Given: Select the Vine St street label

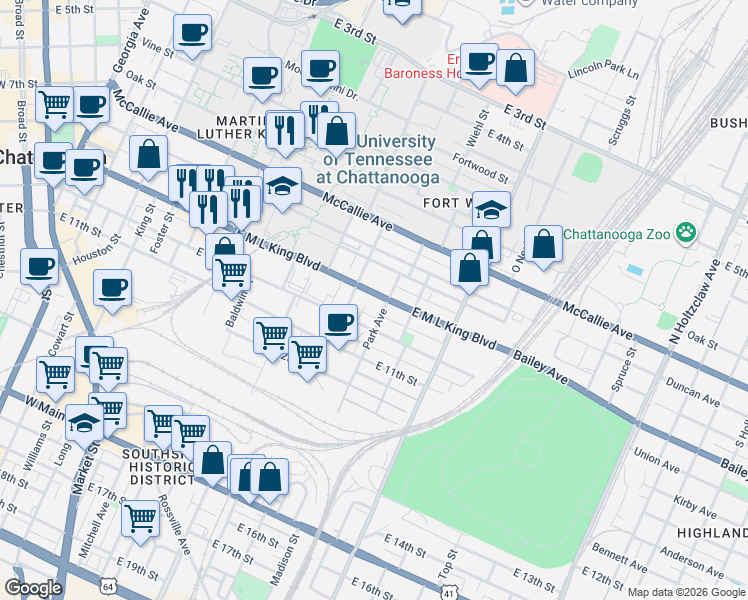Looking at the screenshot, I should (158, 48).
